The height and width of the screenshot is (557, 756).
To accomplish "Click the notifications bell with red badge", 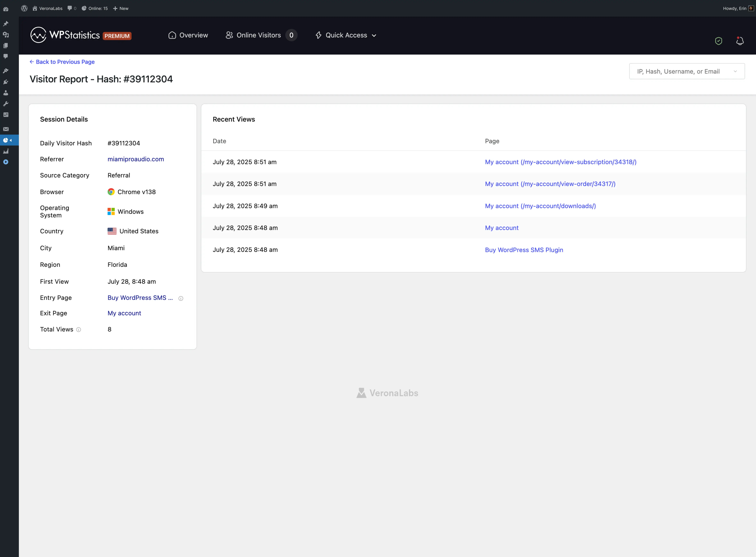I will click(x=740, y=41).
